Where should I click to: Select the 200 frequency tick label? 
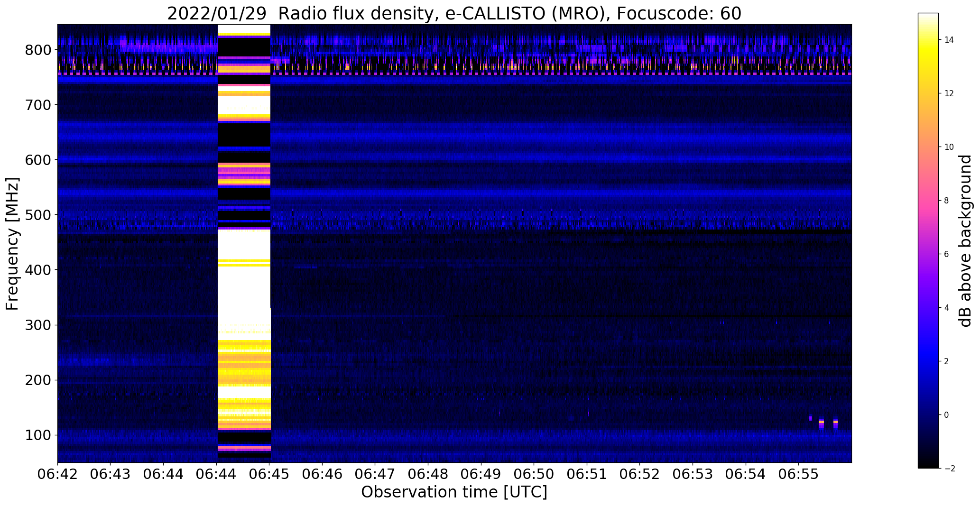pyautogui.click(x=39, y=380)
